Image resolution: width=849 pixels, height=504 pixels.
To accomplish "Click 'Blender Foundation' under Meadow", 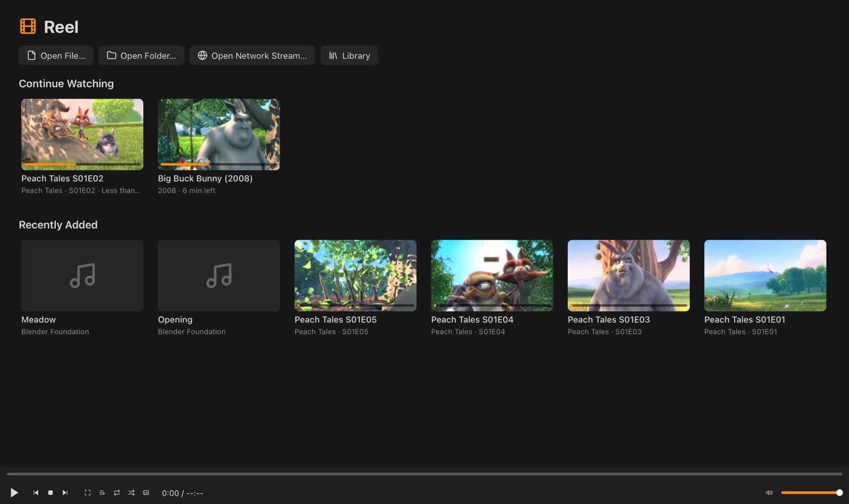I will [x=55, y=332].
